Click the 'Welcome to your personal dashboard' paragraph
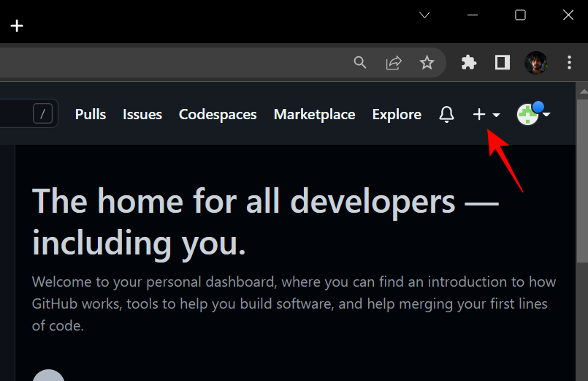This screenshot has height=381, width=588. point(294,303)
